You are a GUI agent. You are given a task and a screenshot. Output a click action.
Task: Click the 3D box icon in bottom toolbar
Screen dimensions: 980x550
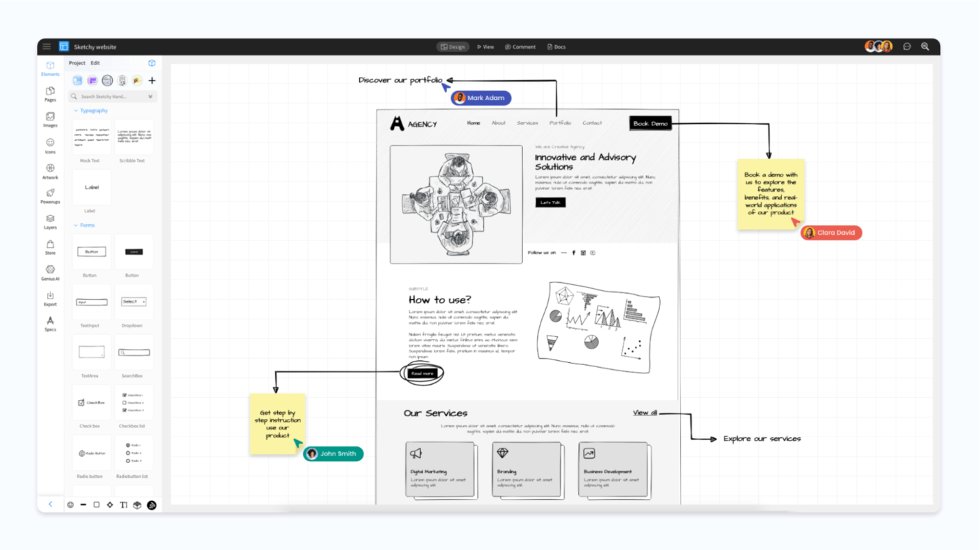(137, 504)
